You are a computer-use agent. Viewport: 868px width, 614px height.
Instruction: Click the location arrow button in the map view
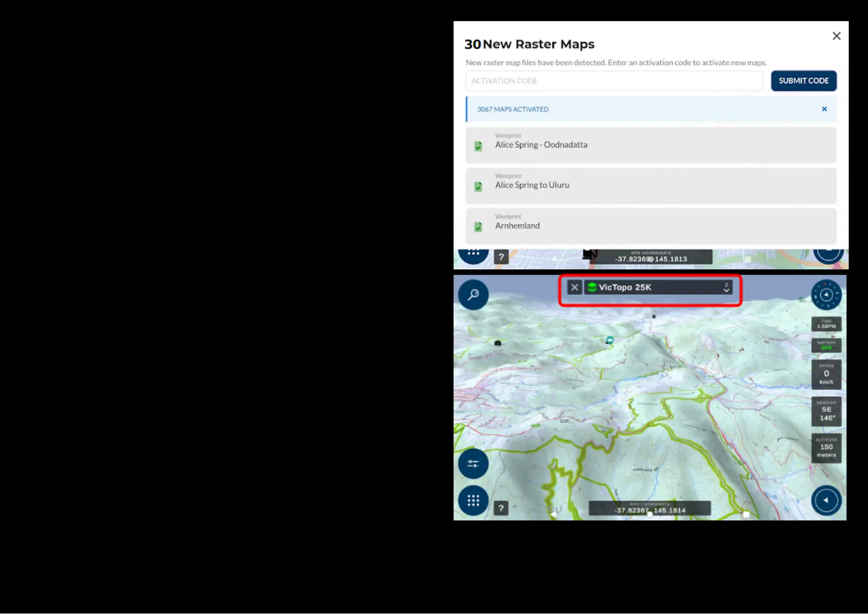pos(826,501)
